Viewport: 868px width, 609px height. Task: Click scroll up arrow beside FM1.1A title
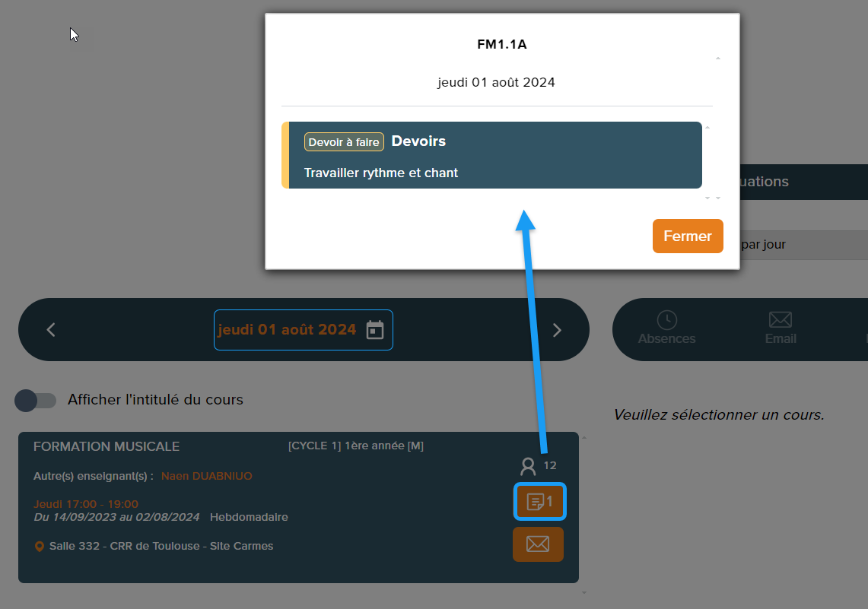pos(717,59)
